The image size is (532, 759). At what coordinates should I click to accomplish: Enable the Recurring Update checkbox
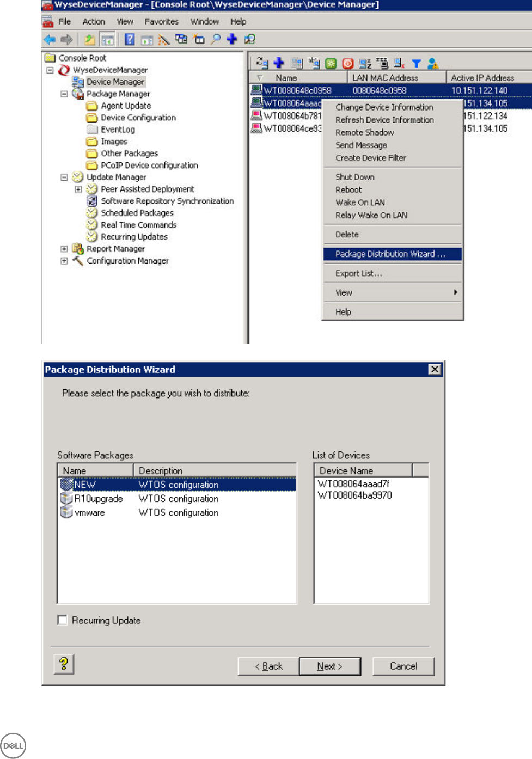click(x=62, y=620)
